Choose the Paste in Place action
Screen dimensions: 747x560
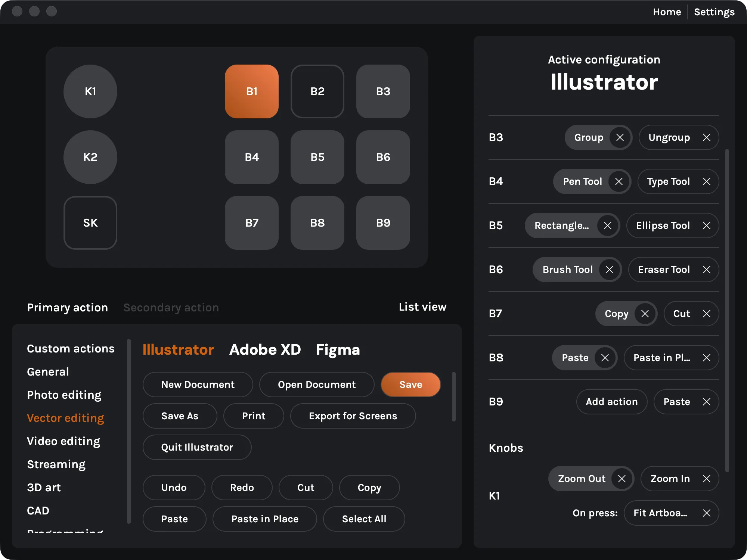(265, 519)
